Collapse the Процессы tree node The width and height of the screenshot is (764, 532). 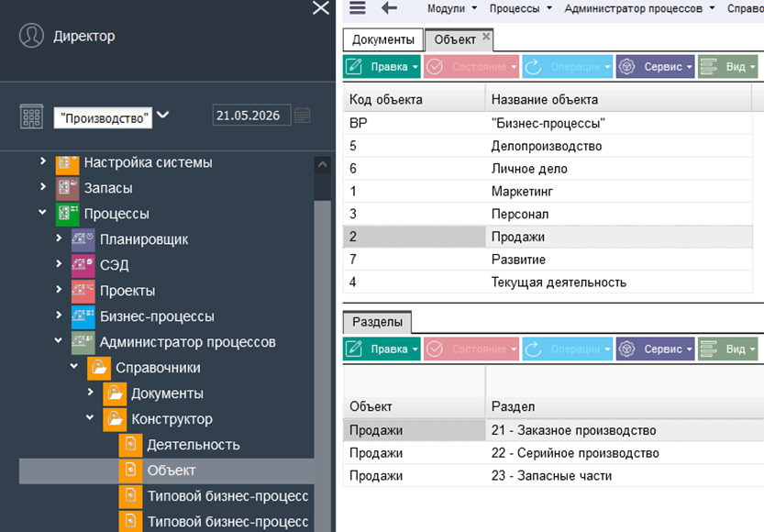point(43,212)
